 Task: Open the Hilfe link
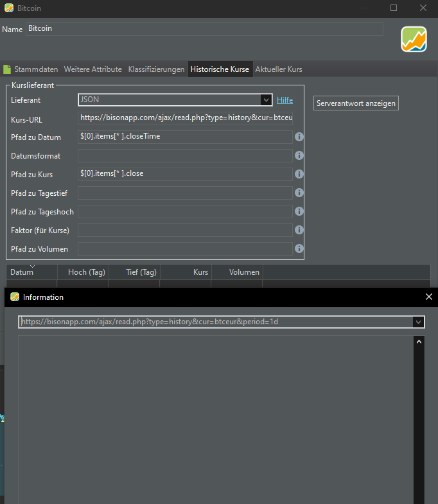pos(285,100)
